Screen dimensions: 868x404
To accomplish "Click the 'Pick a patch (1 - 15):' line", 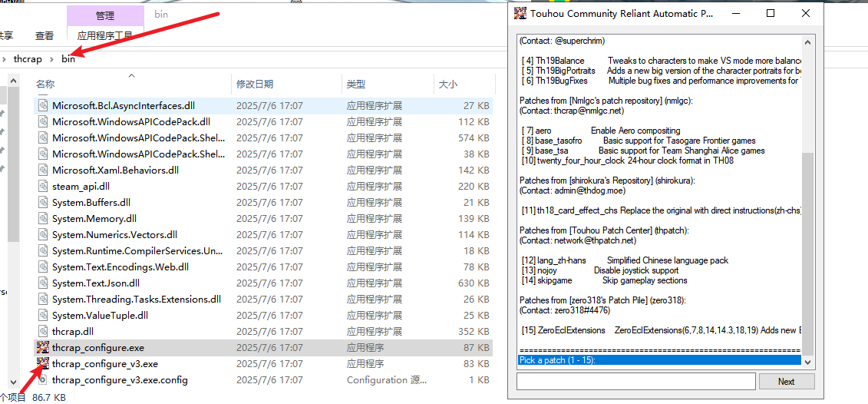I will (x=659, y=360).
